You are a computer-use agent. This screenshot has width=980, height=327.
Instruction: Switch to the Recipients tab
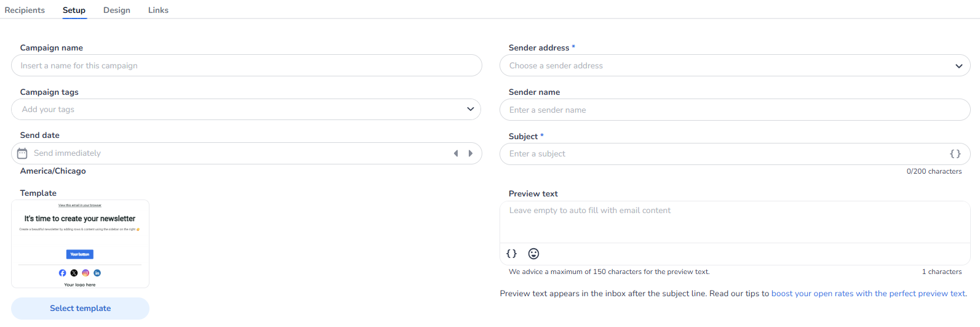[25, 10]
